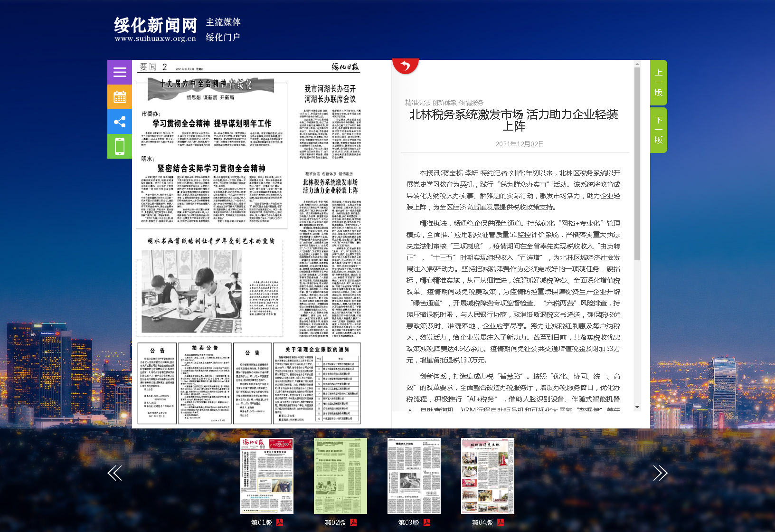This screenshot has width=775, height=532.
Task: Go to previous page with 上一版 tab
Action: 658,83
